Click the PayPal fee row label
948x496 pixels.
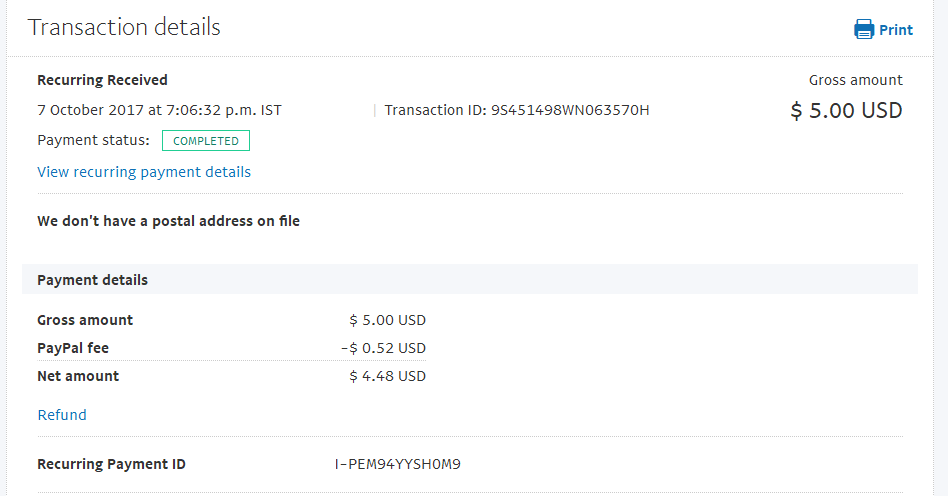[73, 348]
